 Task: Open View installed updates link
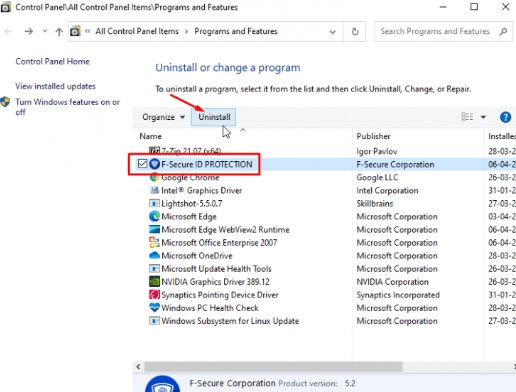click(x=55, y=86)
